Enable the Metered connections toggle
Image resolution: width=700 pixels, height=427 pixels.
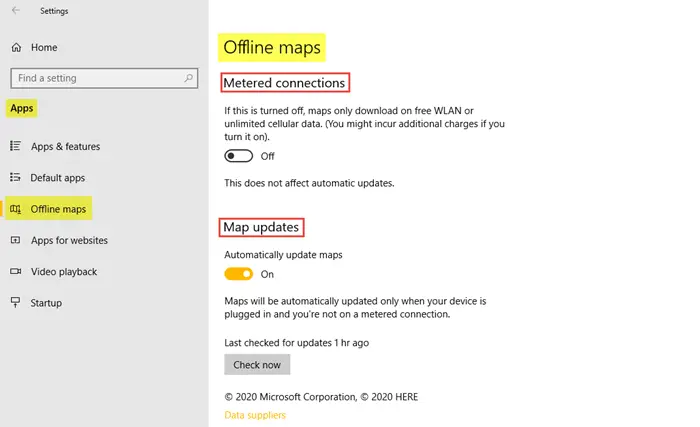click(239, 156)
